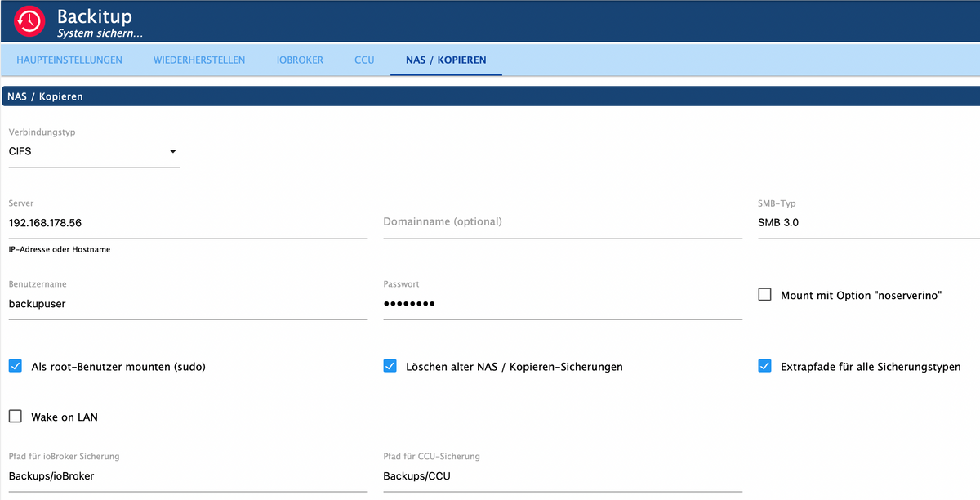
Task: Switch to the Wiederherstellen tab
Action: [199, 60]
